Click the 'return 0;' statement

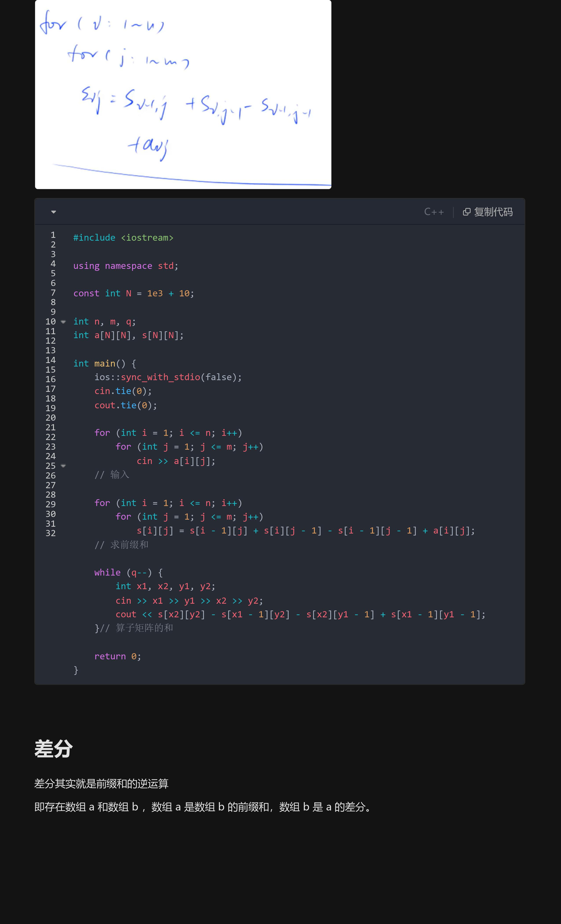pos(117,656)
